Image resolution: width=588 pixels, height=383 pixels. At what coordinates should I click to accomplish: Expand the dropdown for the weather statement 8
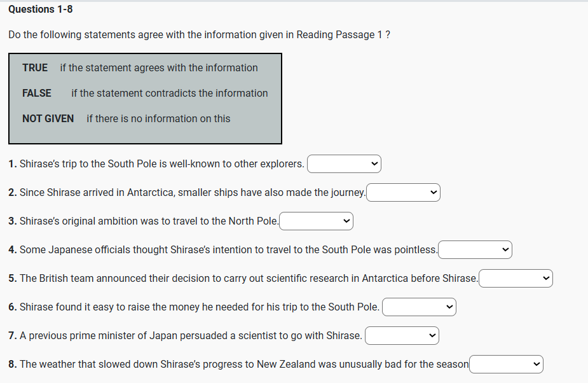[x=506, y=365]
